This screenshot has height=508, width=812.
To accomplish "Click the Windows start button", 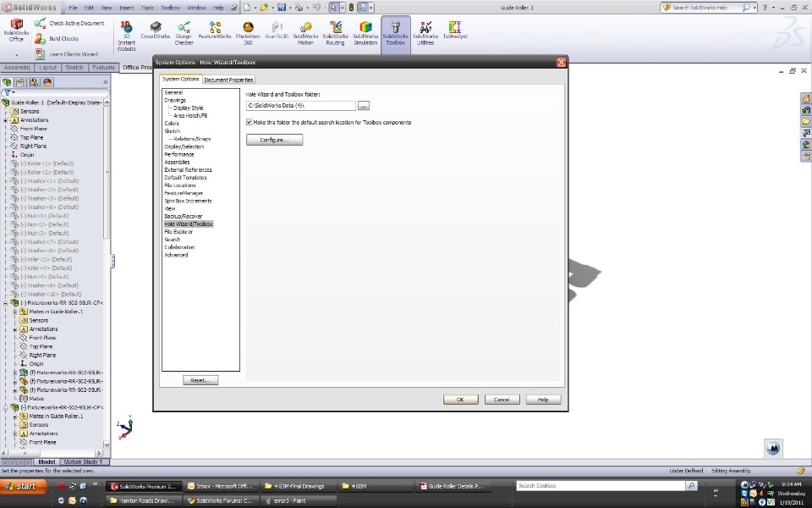I will (x=24, y=486).
